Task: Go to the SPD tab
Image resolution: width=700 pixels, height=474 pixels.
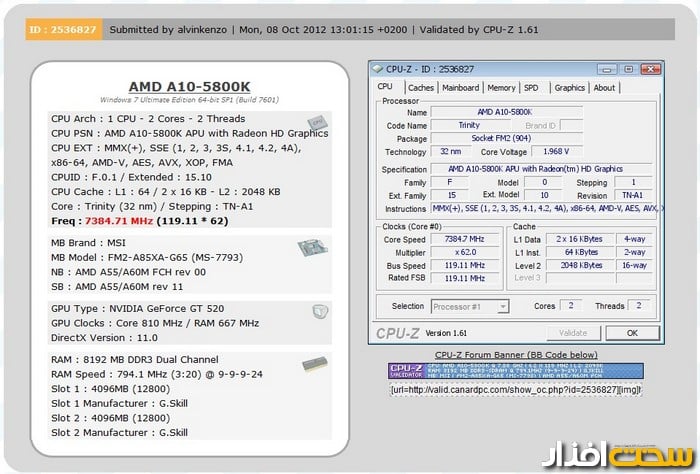Action: [x=531, y=88]
